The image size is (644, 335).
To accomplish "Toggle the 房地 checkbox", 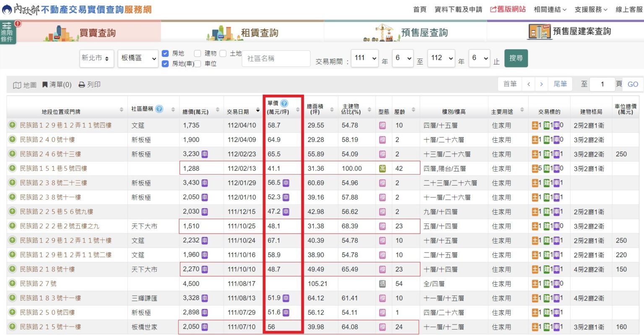I will point(165,53).
